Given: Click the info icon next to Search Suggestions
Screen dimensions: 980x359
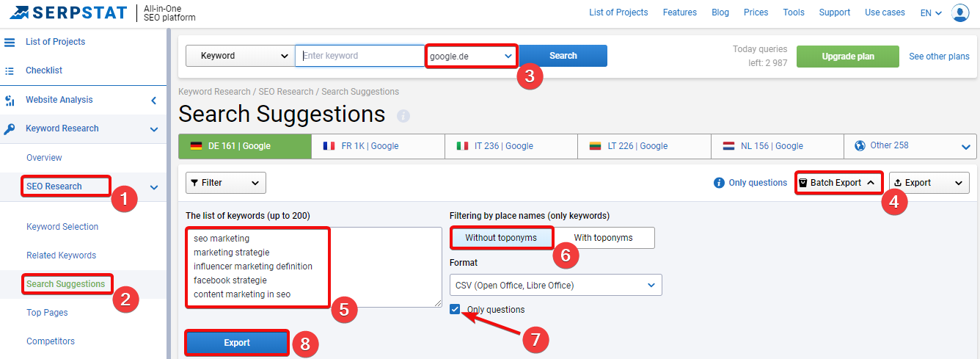Looking at the screenshot, I should tap(403, 116).
